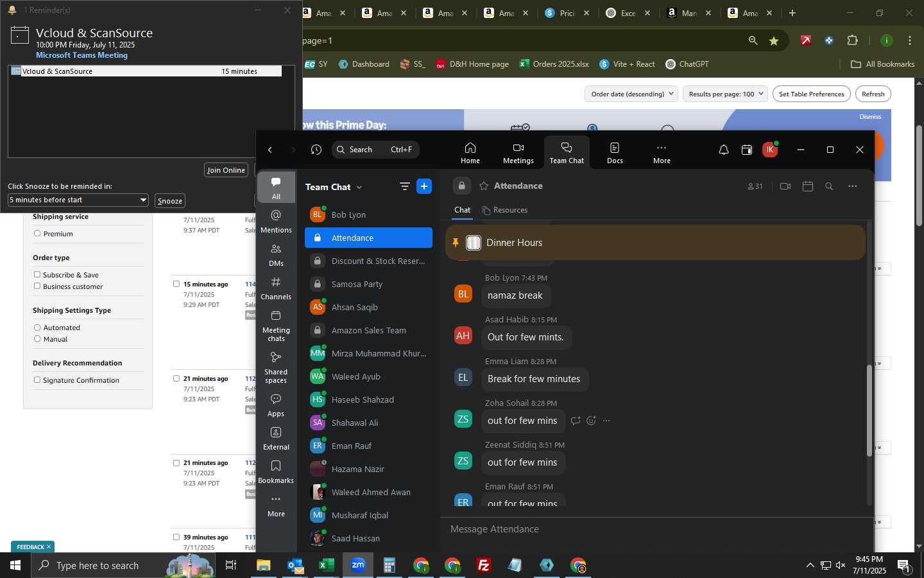Click browser page vertical scrollbar

tap(919, 175)
